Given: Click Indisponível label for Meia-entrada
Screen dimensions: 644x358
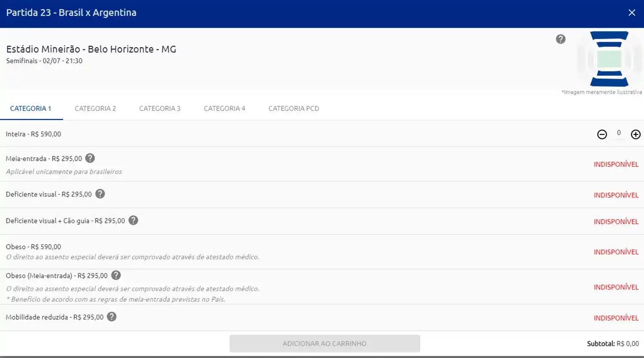Looking at the screenshot, I should tap(616, 165).
